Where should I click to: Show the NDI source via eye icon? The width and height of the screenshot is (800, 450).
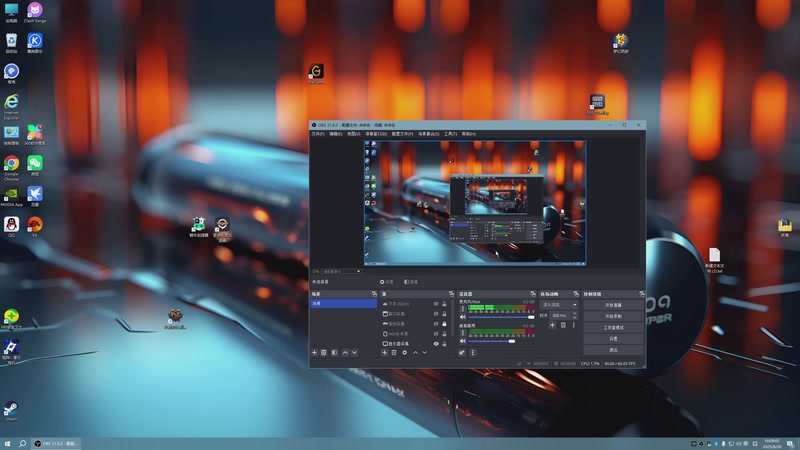436,334
